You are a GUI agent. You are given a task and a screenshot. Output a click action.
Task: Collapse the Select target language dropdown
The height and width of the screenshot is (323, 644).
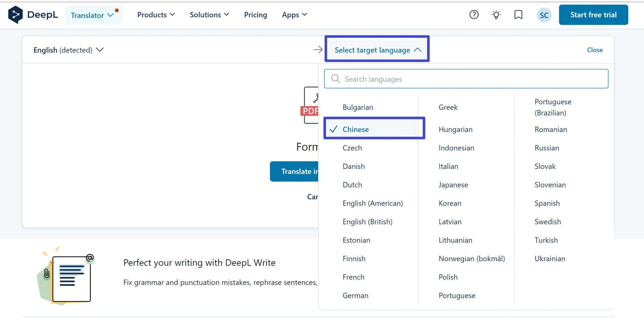coord(377,50)
